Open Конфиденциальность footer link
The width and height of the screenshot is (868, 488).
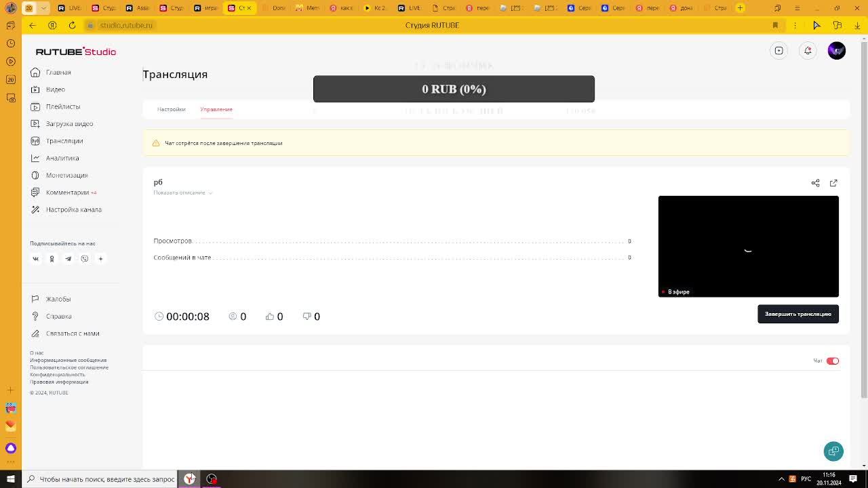58,375
